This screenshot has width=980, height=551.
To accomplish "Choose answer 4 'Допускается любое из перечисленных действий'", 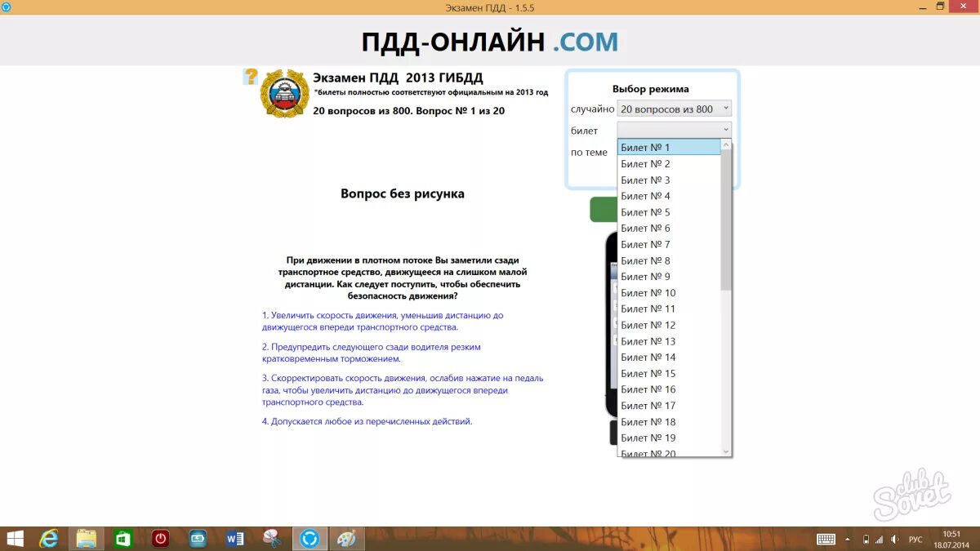I will coord(367,421).
